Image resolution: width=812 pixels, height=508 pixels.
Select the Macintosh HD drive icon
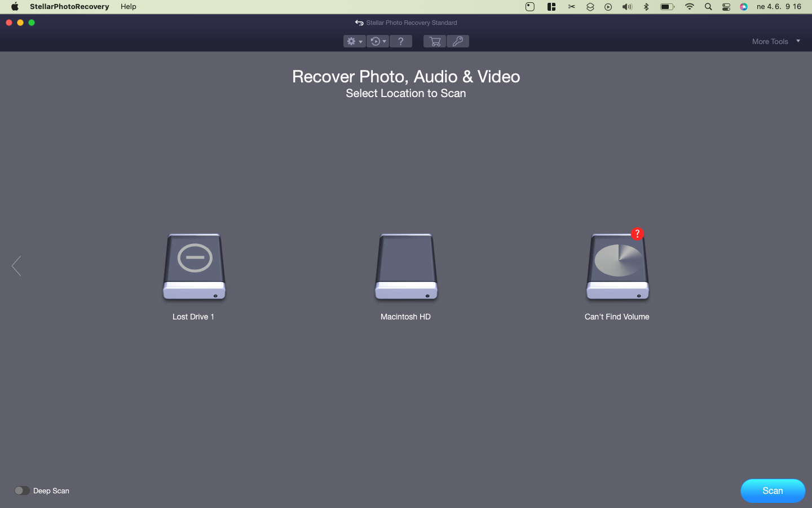[x=406, y=266]
